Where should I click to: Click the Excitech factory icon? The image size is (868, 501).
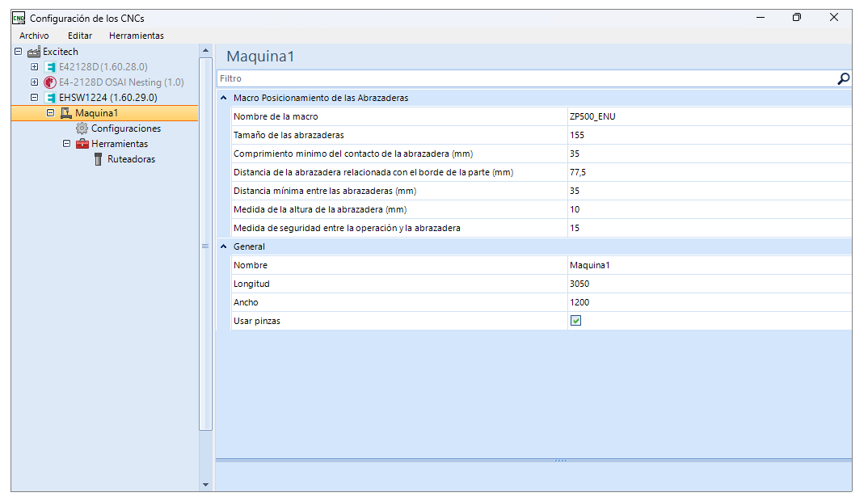point(34,52)
